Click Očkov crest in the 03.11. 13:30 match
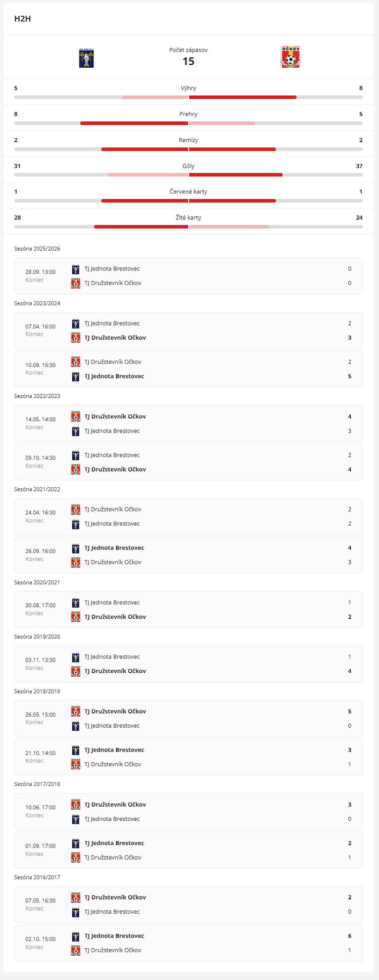Image resolution: width=379 pixels, height=980 pixels. [x=76, y=671]
